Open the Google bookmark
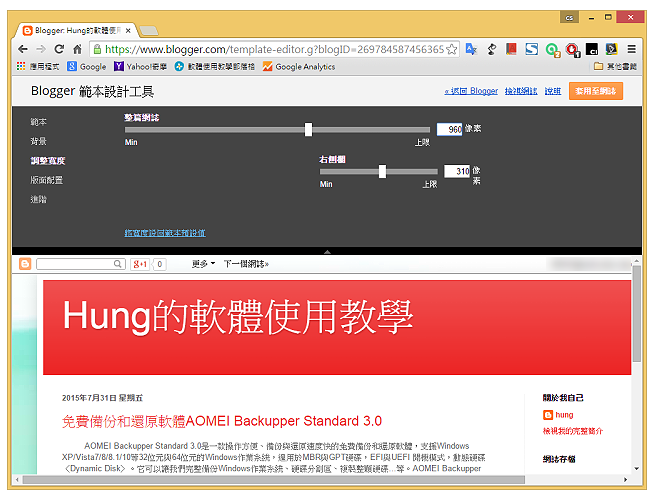The height and width of the screenshot is (496, 657). click(x=87, y=66)
